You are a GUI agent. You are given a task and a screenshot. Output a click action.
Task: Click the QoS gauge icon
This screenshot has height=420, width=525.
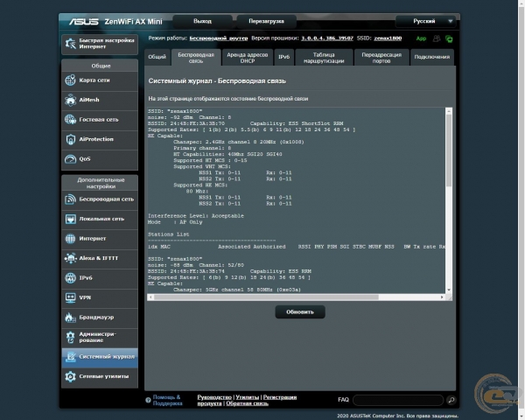(70, 159)
